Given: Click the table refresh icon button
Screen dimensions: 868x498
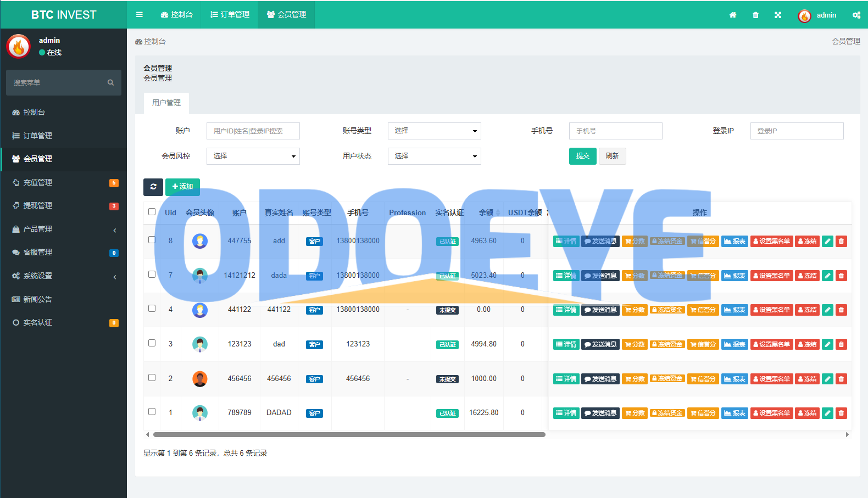Looking at the screenshot, I should (153, 187).
